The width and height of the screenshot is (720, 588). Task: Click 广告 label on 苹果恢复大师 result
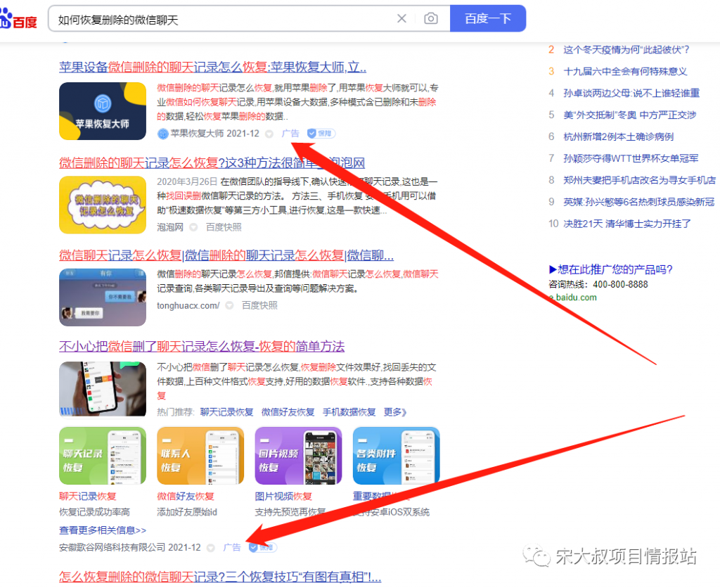click(290, 134)
